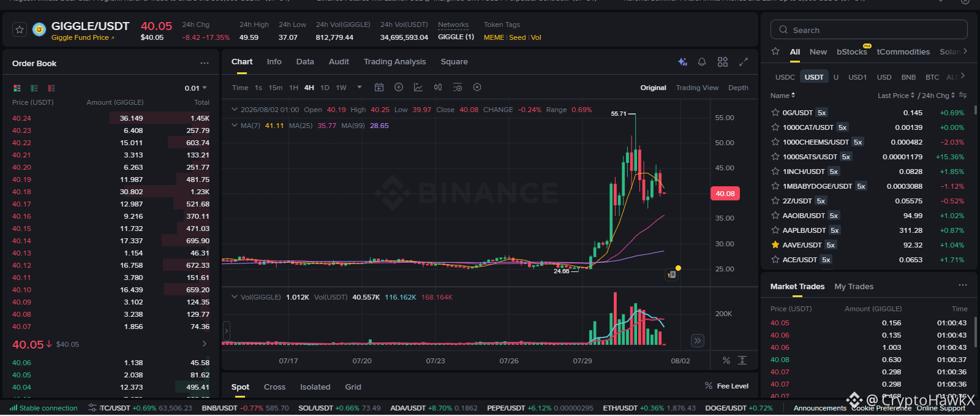This screenshot has height=416, width=980.
Task: Sort market list by Name
Action: click(783, 96)
